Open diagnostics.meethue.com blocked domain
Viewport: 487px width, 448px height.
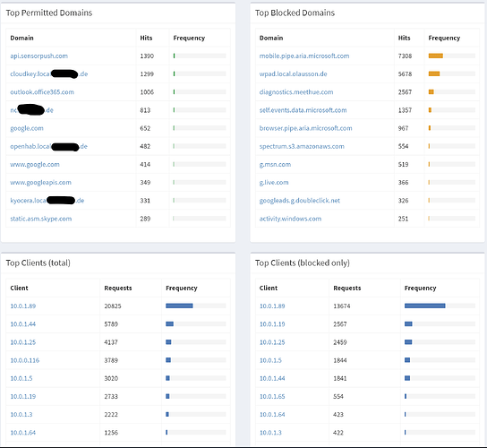coord(296,92)
